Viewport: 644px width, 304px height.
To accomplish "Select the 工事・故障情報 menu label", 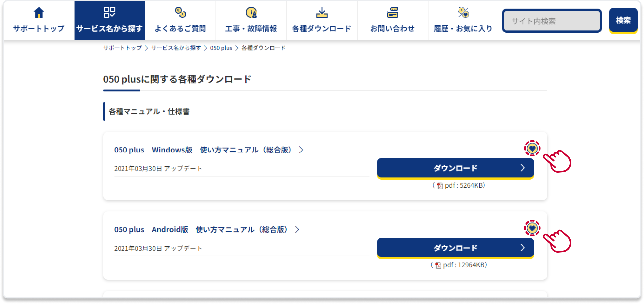I will click(251, 29).
